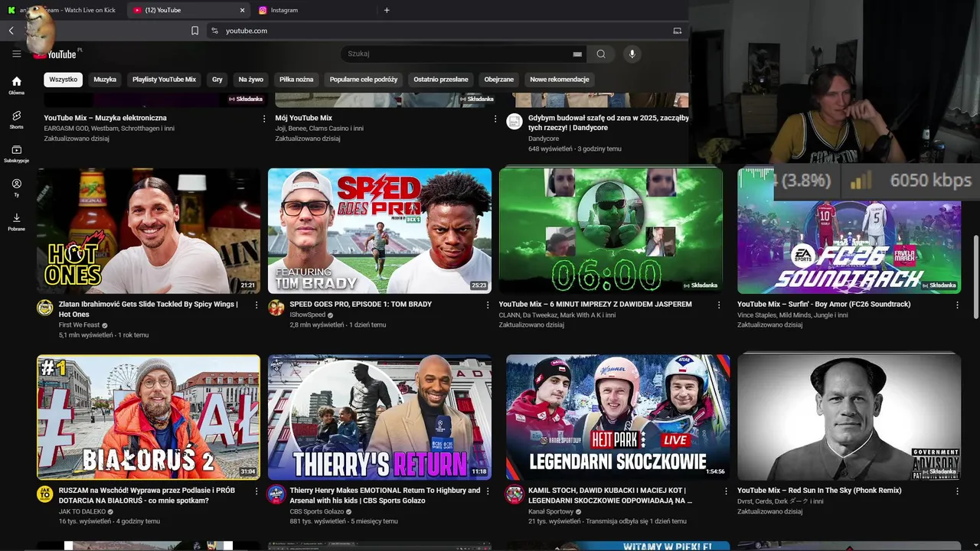
Task: Select the Nowe rekomendacje chip
Action: click(x=560, y=80)
